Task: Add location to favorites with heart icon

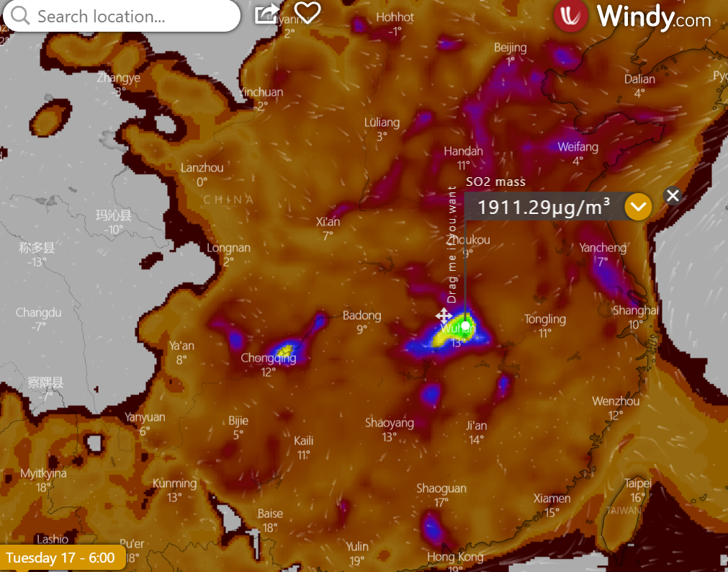Action: (x=307, y=12)
